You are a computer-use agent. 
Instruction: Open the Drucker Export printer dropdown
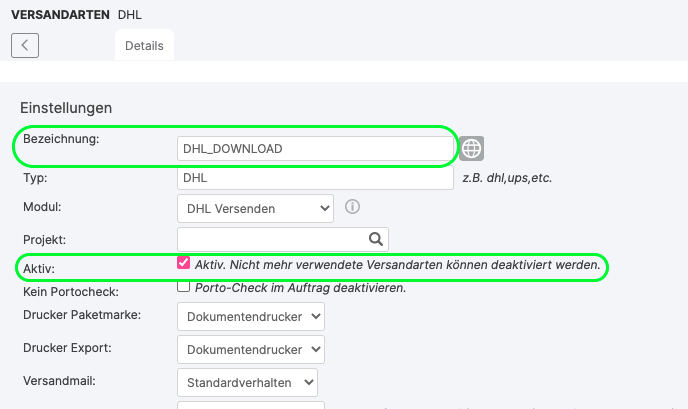pyautogui.click(x=251, y=349)
